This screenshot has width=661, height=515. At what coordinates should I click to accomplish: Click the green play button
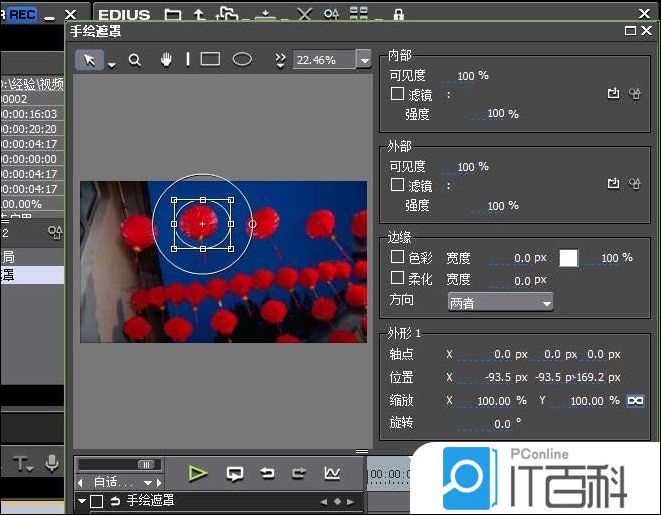click(198, 473)
